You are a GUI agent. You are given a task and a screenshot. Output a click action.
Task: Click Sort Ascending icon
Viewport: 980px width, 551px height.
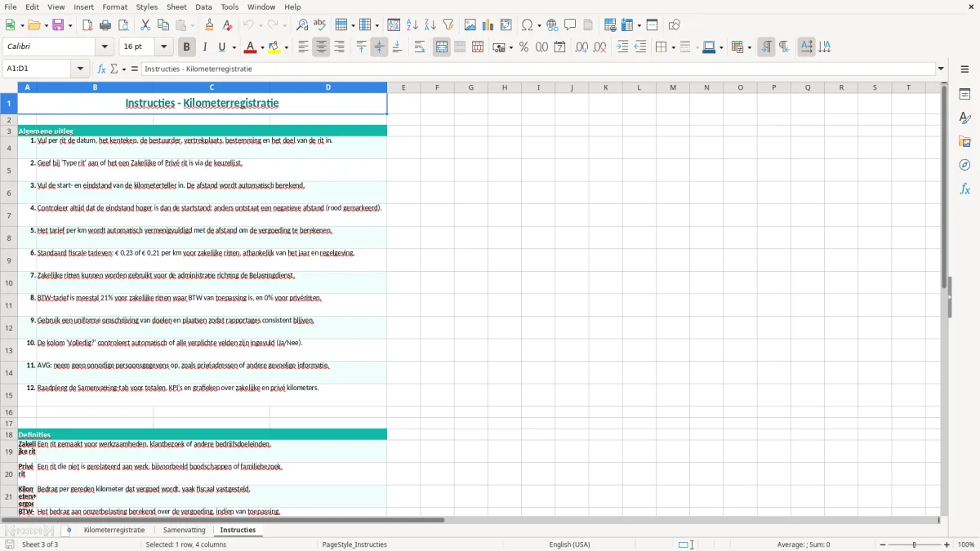coord(412,25)
